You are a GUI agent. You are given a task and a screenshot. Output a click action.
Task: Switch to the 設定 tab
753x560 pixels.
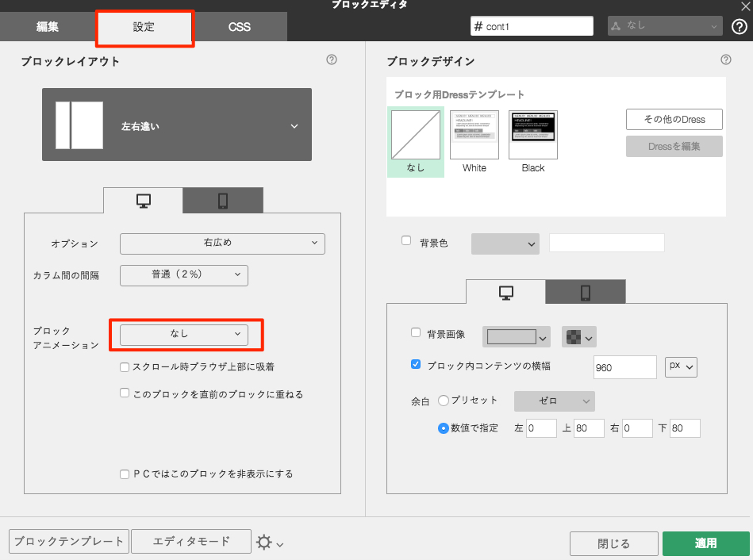click(144, 26)
